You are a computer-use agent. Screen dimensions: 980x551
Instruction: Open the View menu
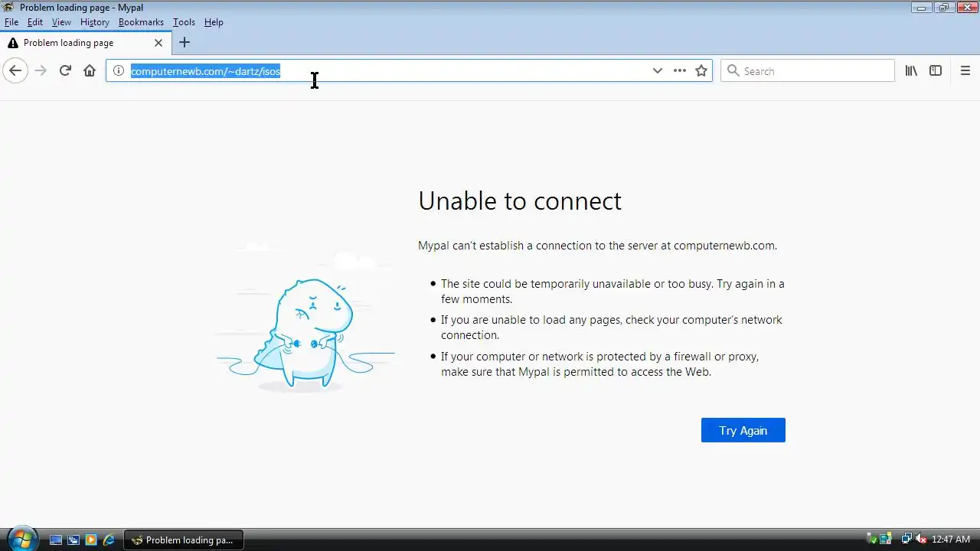[x=61, y=22]
